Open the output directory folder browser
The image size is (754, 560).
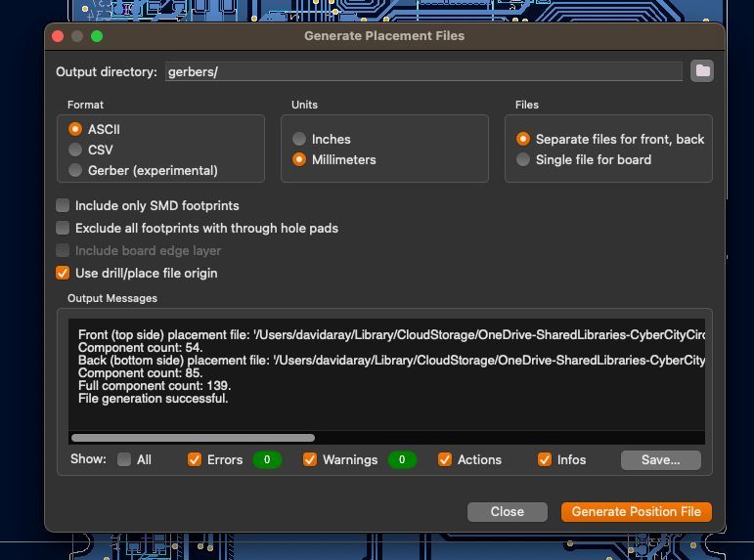click(701, 71)
